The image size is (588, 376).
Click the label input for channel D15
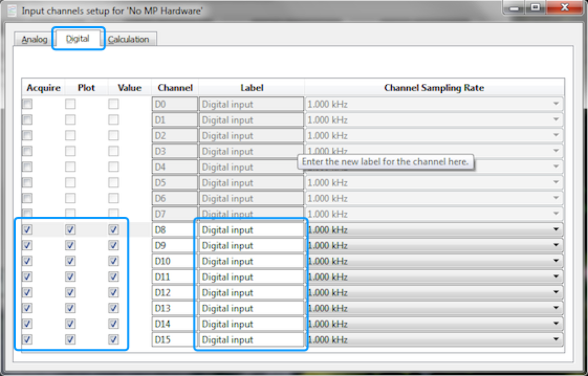click(251, 340)
